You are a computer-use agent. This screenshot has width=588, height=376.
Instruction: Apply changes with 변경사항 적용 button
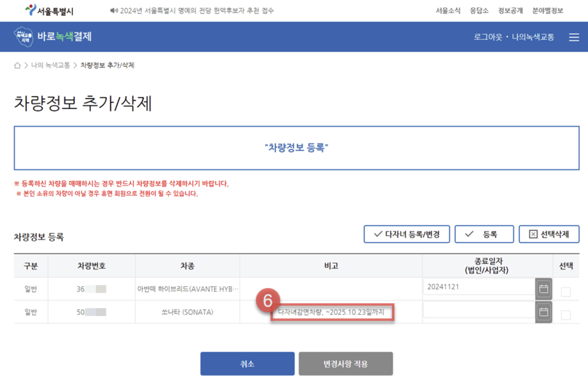click(x=346, y=363)
